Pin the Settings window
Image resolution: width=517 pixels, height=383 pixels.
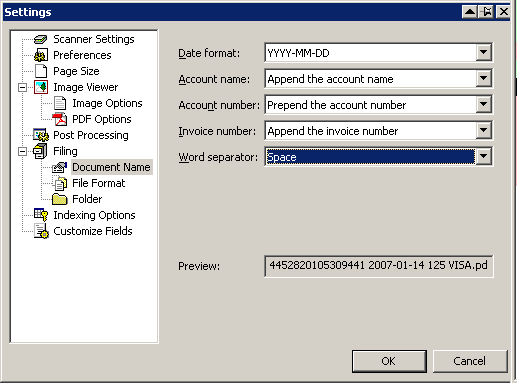(487, 12)
